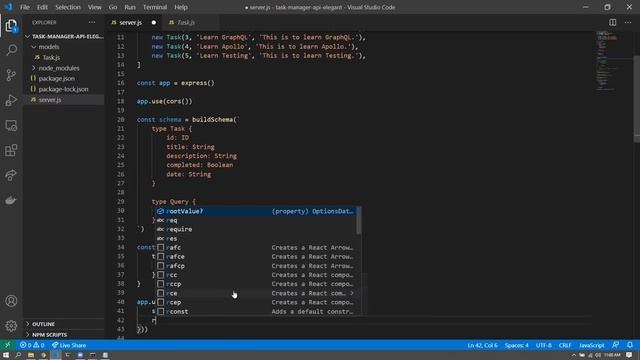This screenshot has height=360, width=640.
Task: Expand details arrow on rce suggestion
Action: pos(352,293)
